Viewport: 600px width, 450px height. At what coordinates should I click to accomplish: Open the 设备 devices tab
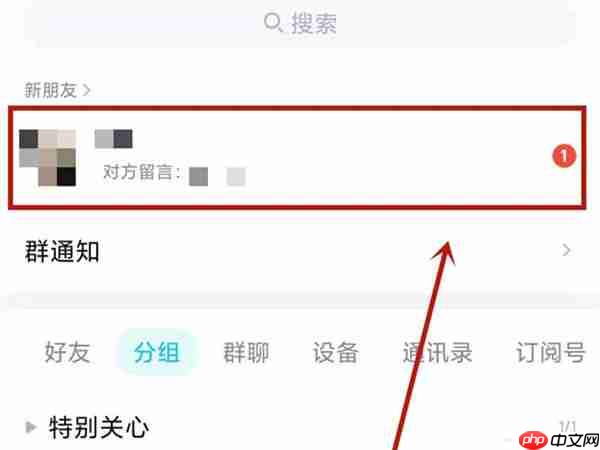336,352
